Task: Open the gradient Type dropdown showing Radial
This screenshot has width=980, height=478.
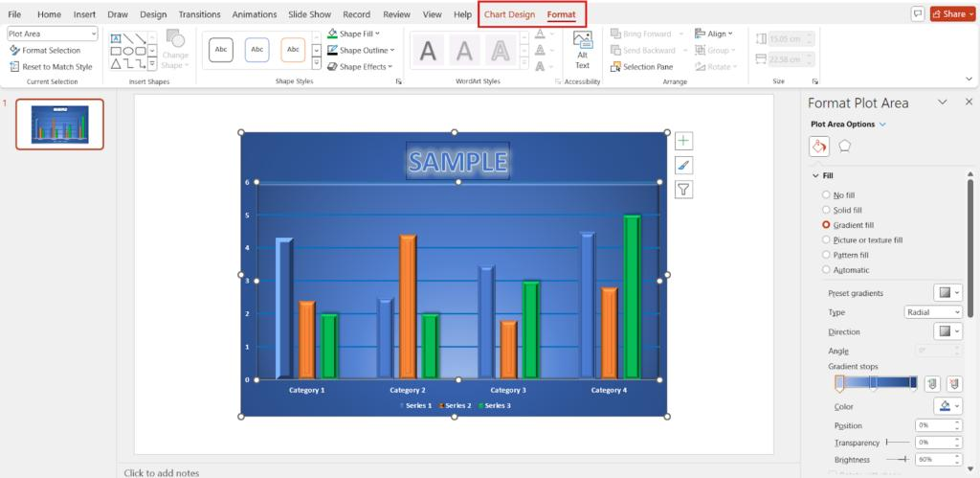Action: click(933, 312)
